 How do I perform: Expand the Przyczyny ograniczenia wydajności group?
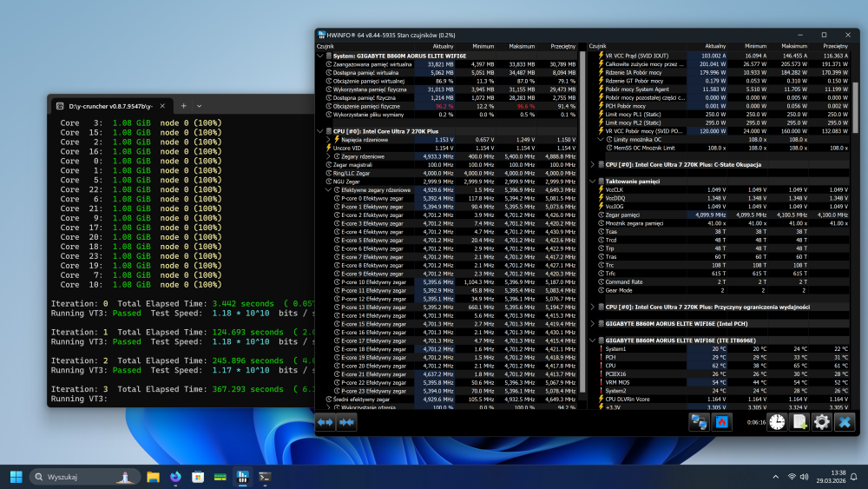tap(592, 307)
